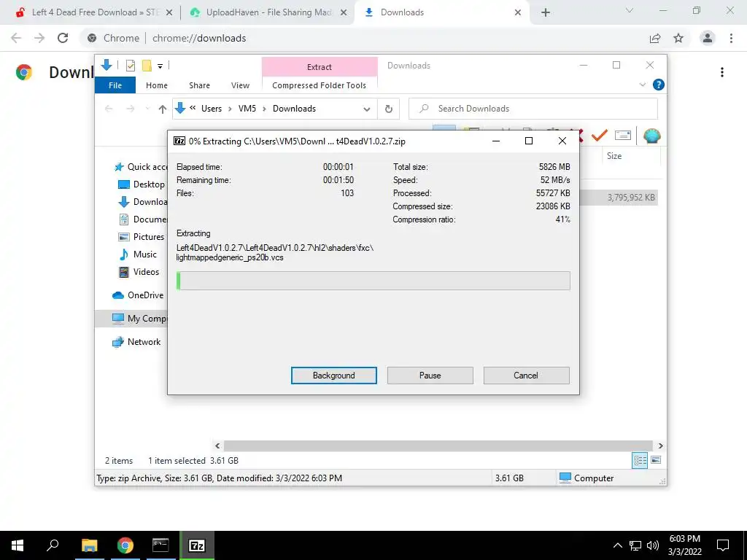Switch to Details view layout icon

click(640, 460)
